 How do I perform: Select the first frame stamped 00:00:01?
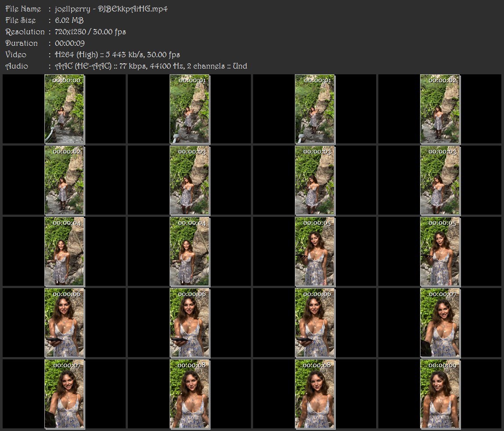click(x=190, y=109)
